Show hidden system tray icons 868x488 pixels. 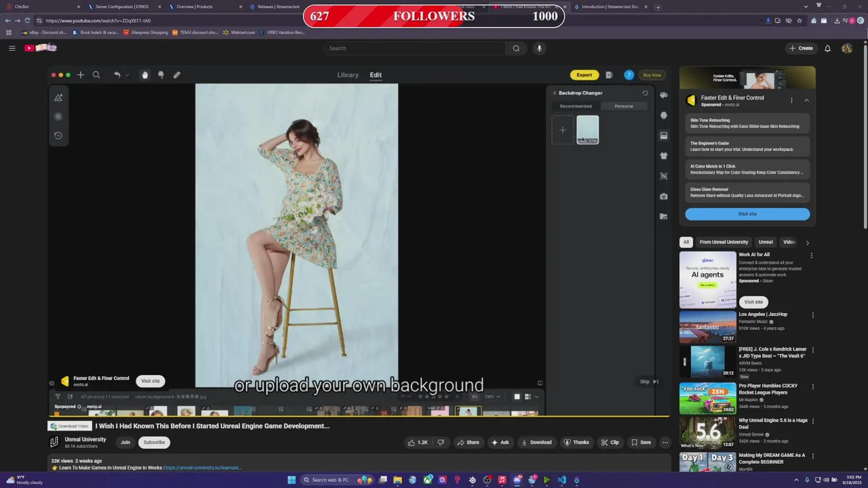(797, 480)
